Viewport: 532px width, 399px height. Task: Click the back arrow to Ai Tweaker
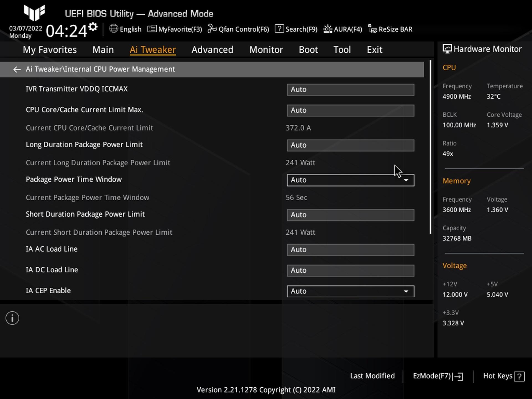click(x=17, y=69)
